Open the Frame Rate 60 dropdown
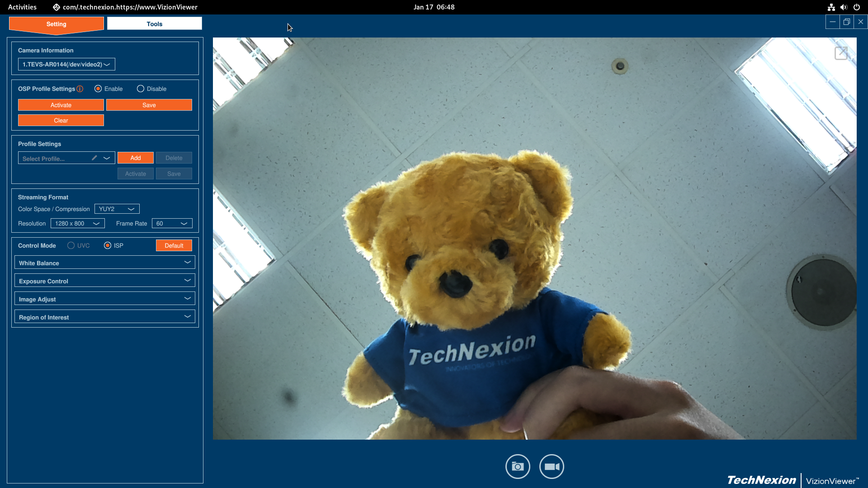868x488 pixels. tap(172, 223)
